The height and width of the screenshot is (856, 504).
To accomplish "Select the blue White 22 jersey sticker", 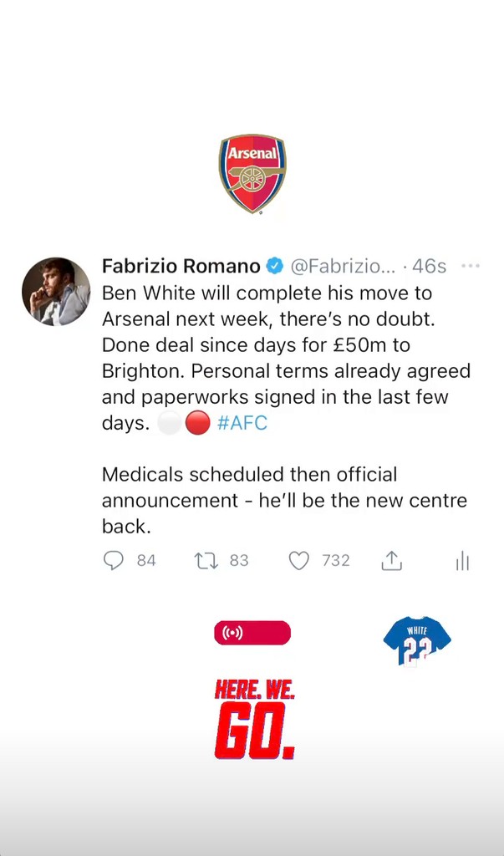I will (x=417, y=641).
